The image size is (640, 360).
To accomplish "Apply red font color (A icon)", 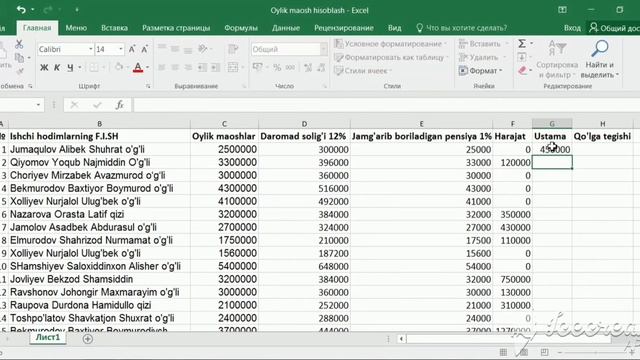I will (x=138, y=67).
